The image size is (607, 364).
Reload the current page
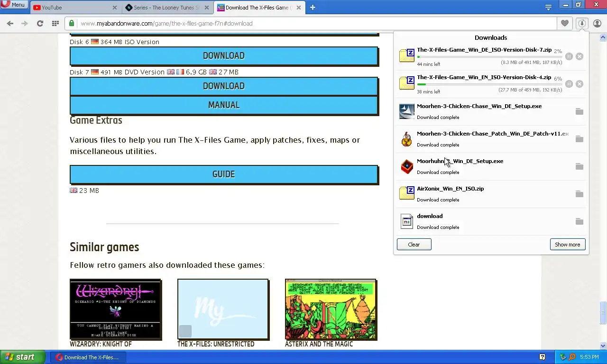point(40,23)
